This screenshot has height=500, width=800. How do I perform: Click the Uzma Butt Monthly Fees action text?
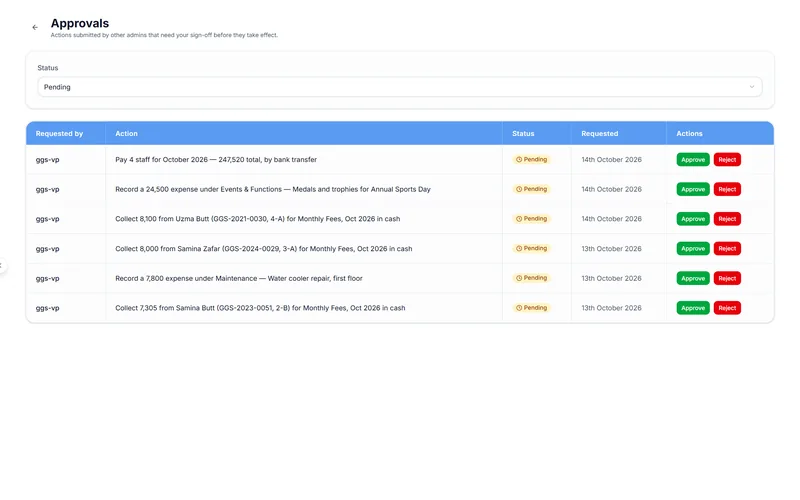click(258, 219)
